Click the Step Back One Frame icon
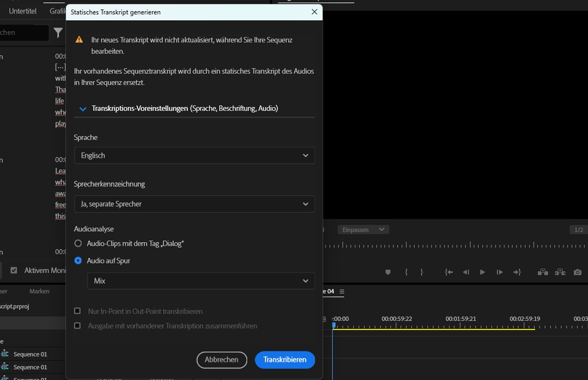This screenshot has width=588, height=380. 466,272
